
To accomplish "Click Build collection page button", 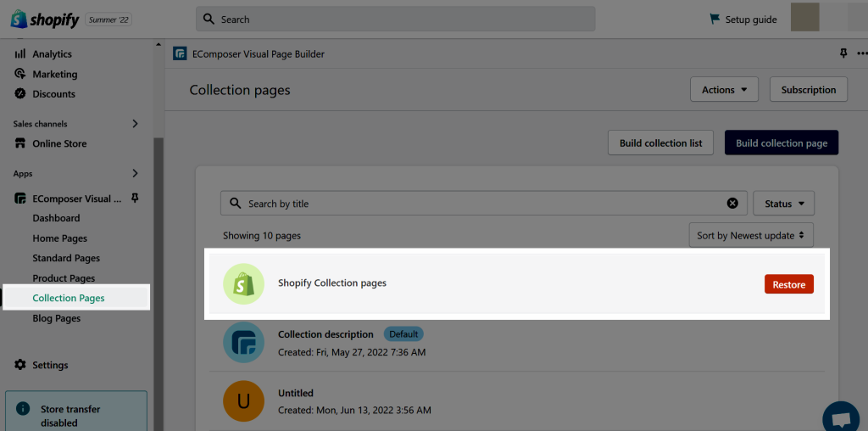I will [x=782, y=143].
